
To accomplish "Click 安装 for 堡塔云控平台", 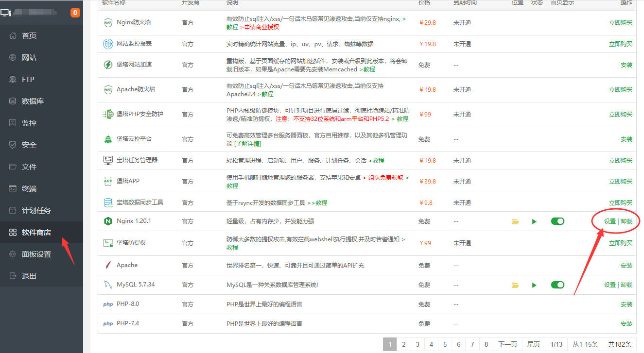I will (x=627, y=139).
